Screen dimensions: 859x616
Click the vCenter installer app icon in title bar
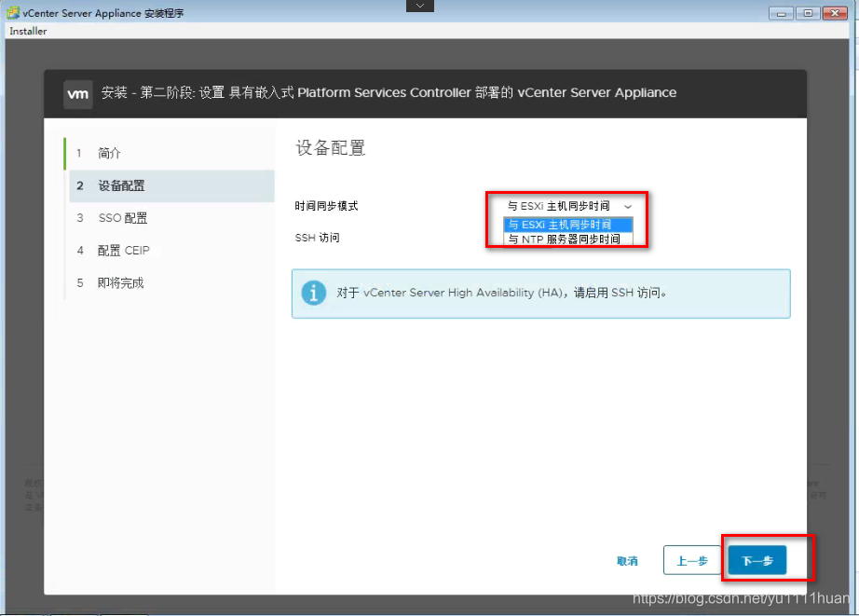coord(12,13)
